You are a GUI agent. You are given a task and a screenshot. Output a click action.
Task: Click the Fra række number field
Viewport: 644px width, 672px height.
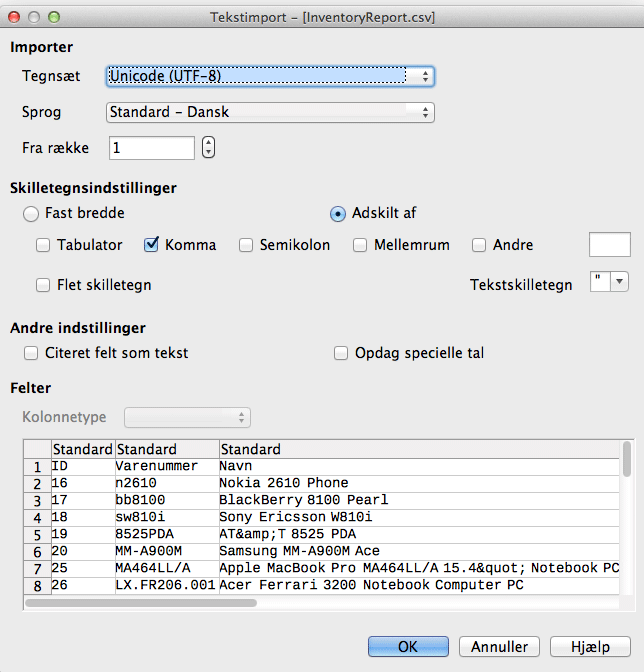[x=151, y=148]
